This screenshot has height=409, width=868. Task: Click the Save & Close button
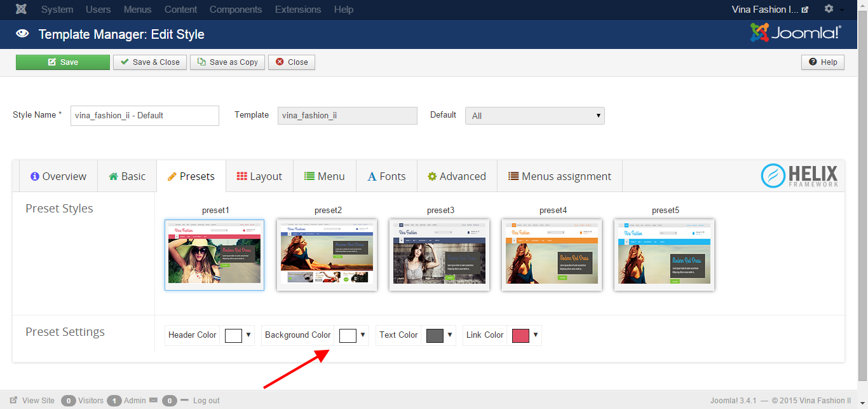pyautogui.click(x=150, y=62)
